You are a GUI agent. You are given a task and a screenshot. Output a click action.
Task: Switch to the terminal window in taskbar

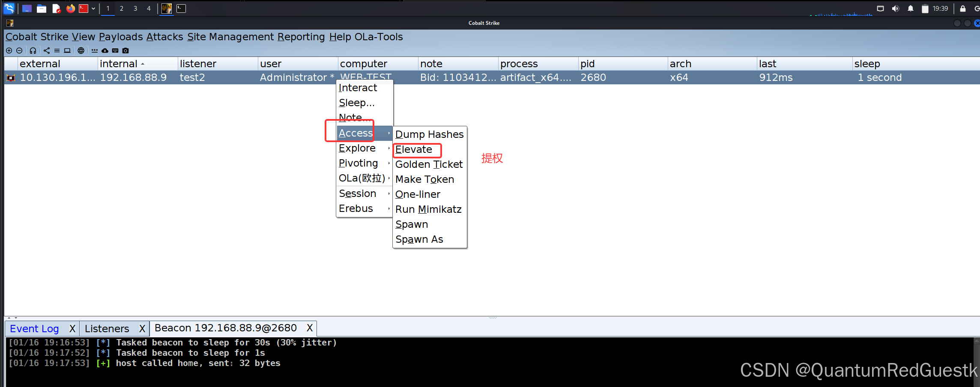coord(181,9)
